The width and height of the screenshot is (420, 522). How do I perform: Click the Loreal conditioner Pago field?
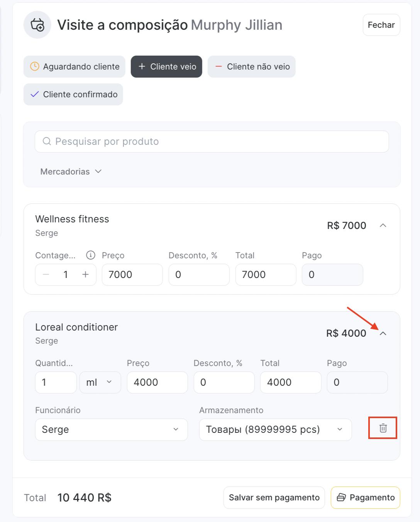click(357, 382)
